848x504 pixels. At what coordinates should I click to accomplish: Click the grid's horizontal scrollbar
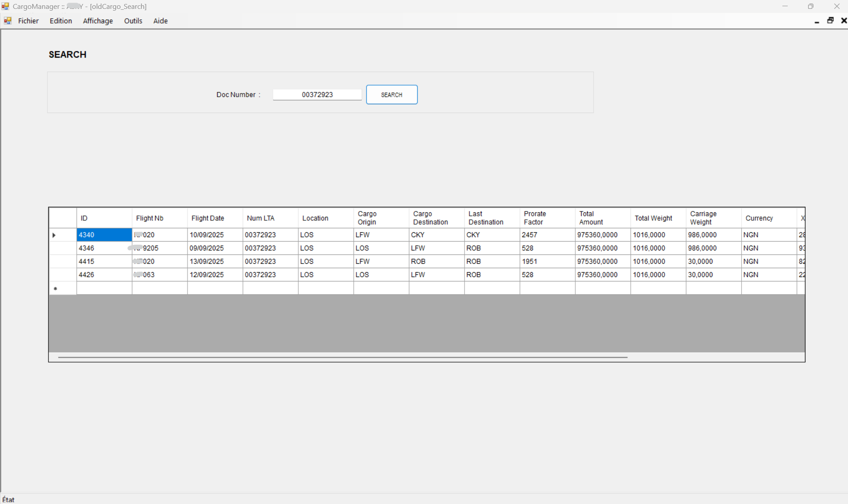click(342, 357)
